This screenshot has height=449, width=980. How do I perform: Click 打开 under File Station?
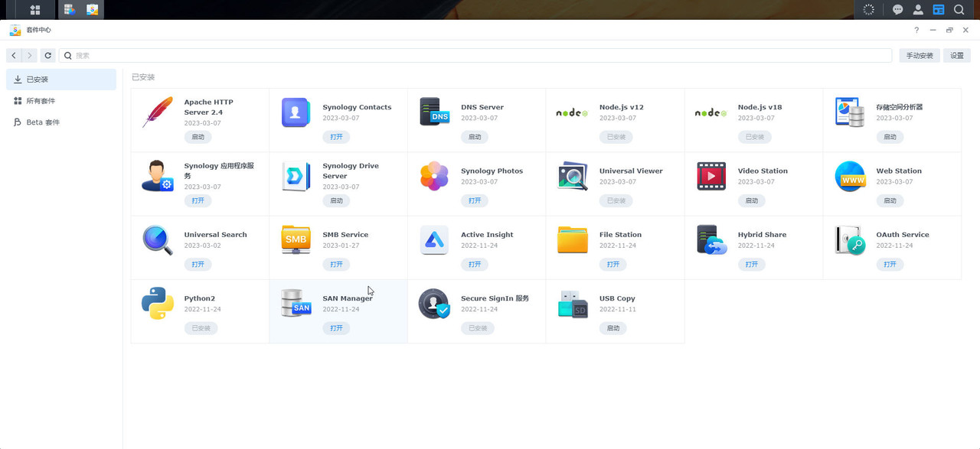coord(612,264)
